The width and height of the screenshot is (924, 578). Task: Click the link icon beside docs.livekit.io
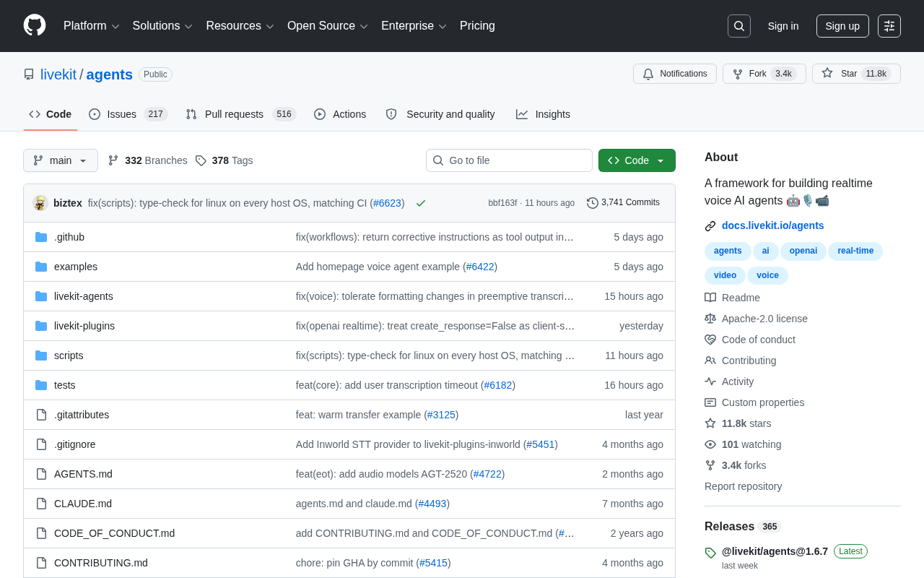pos(710,226)
